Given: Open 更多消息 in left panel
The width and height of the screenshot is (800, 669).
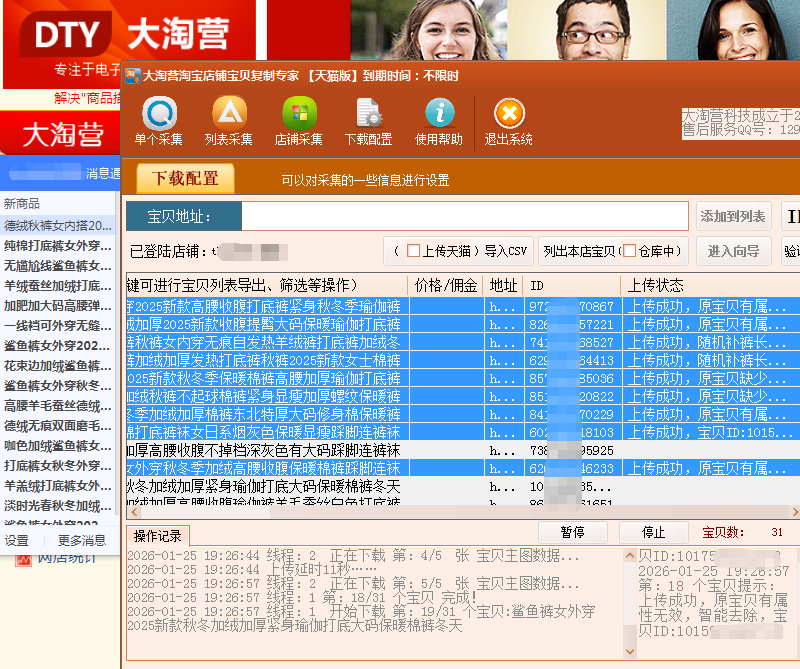Looking at the screenshot, I should pos(81,541).
